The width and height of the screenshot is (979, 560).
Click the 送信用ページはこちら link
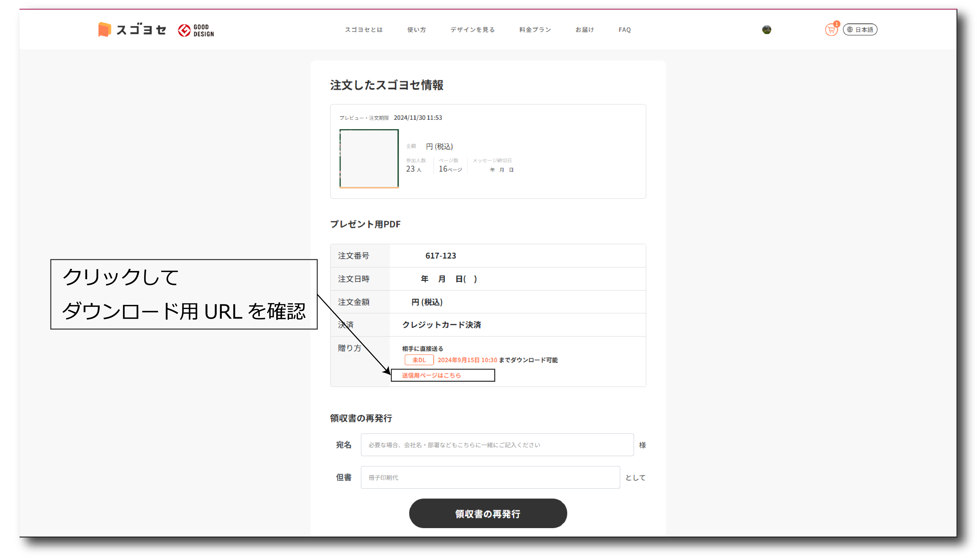pos(431,375)
